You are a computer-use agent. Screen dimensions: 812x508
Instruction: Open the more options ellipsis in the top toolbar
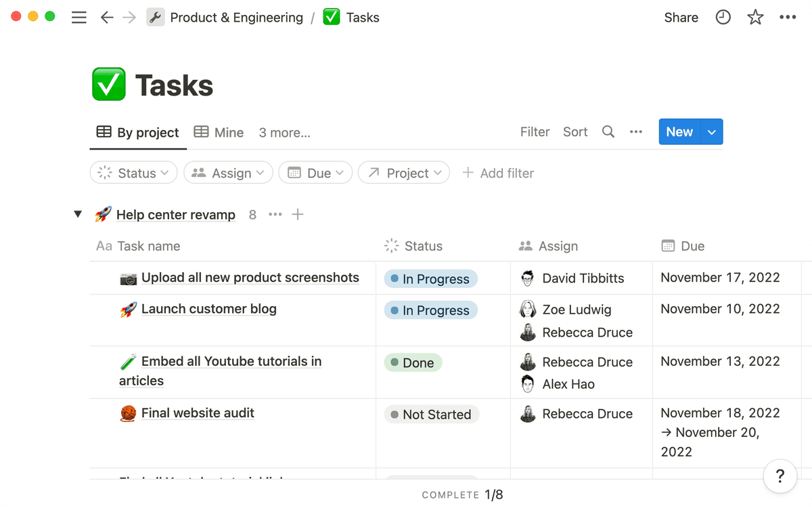tap(788, 17)
